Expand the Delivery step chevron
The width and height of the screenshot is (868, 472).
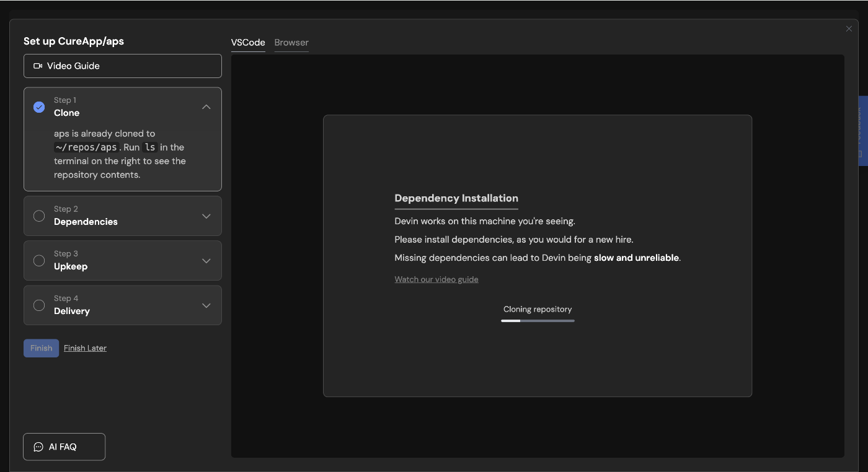click(206, 305)
